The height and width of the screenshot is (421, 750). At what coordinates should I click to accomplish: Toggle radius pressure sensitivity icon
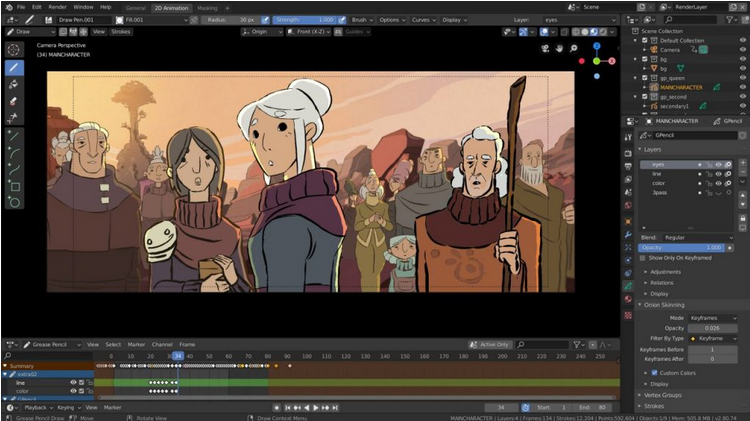[265, 20]
